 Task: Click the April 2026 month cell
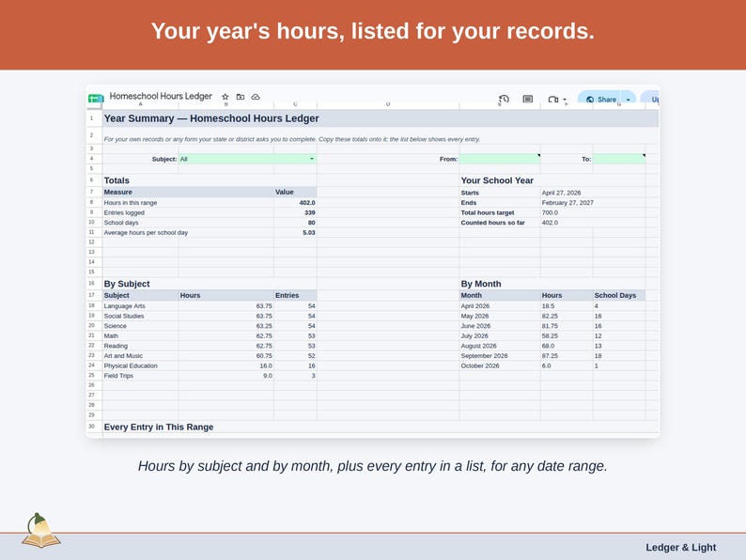click(x=474, y=306)
